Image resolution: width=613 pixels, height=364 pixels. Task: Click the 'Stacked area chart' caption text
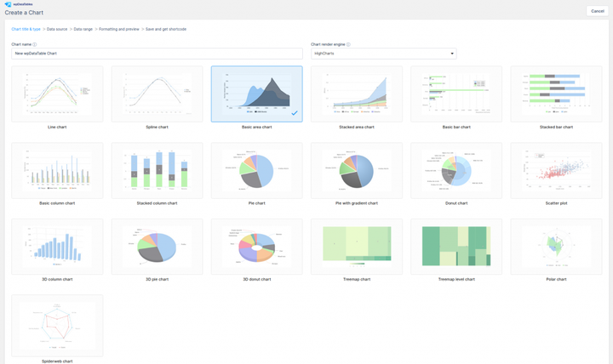pyautogui.click(x=357, y=127)
